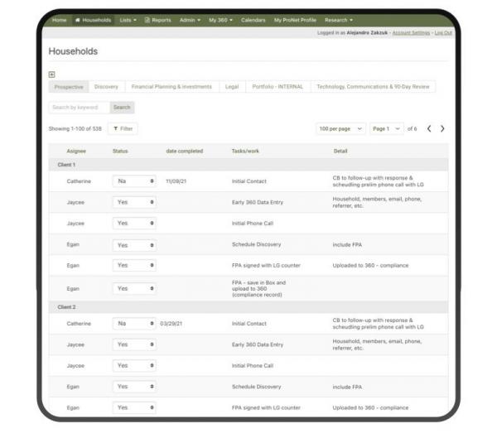Open Account Settings link

[411, 32]
